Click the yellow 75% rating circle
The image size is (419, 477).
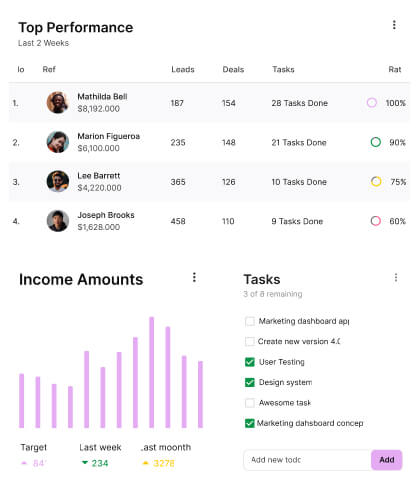coord(376,181)
